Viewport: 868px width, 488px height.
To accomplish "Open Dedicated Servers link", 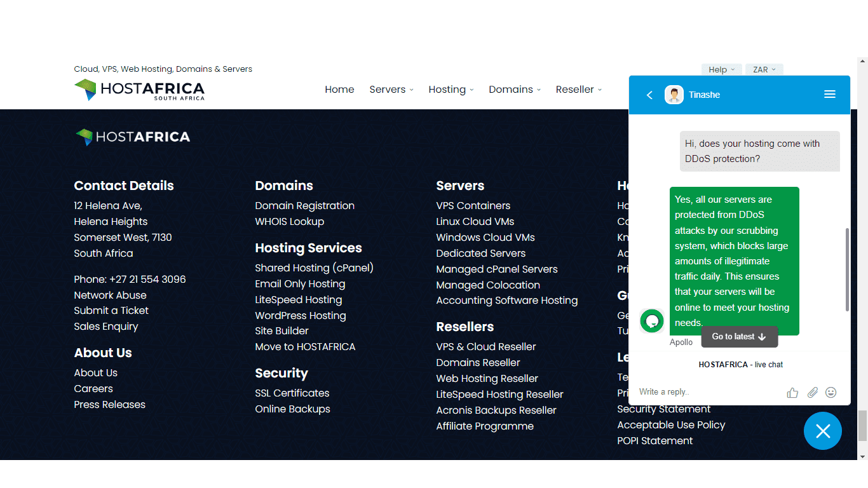I will pos(480,254).
